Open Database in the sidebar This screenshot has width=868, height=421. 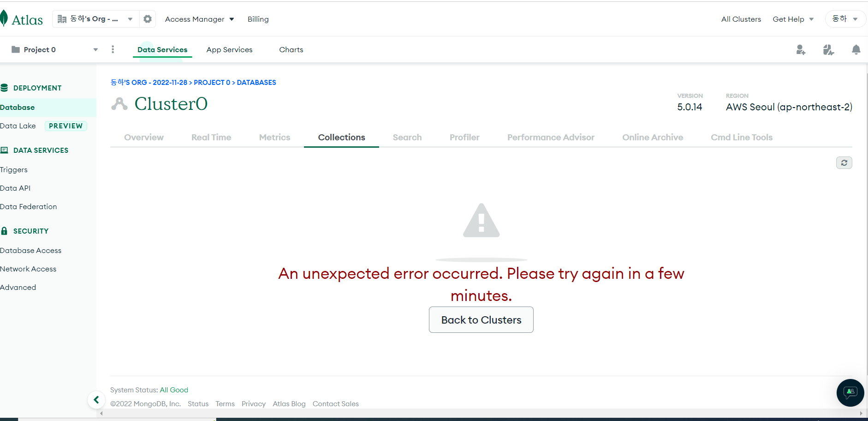point(48,107)
